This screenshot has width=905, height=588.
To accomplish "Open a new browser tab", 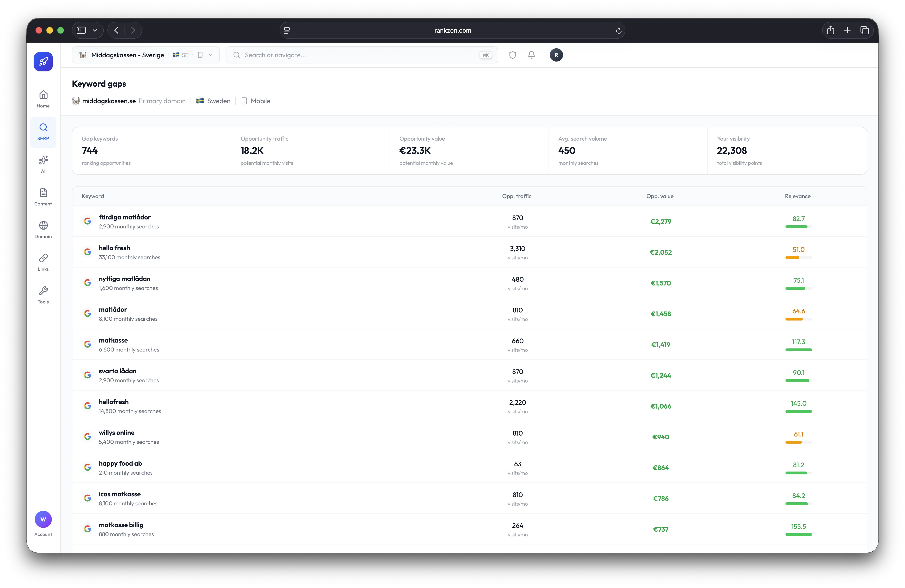I will click(x=847, y=31).
